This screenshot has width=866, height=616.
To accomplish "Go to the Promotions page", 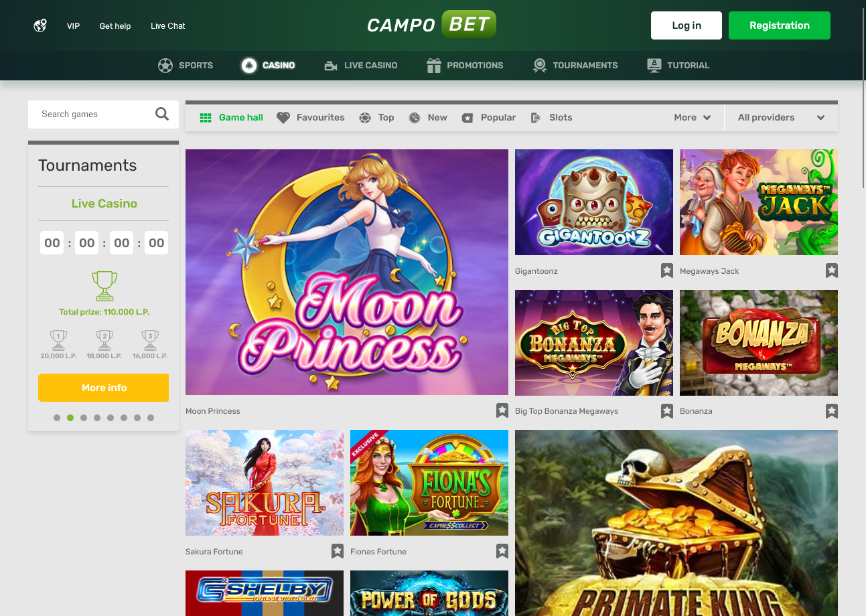I will click(x=465, y=66).
